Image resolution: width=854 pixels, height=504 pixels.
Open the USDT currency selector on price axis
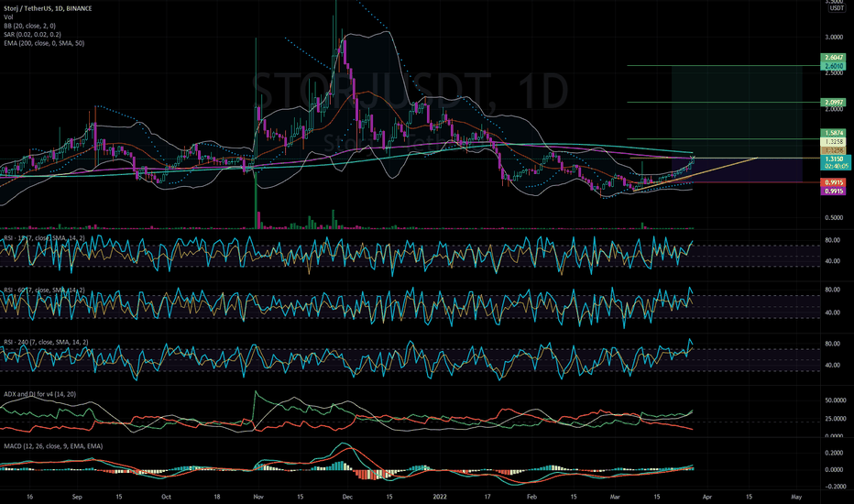(x=837, y=8)
